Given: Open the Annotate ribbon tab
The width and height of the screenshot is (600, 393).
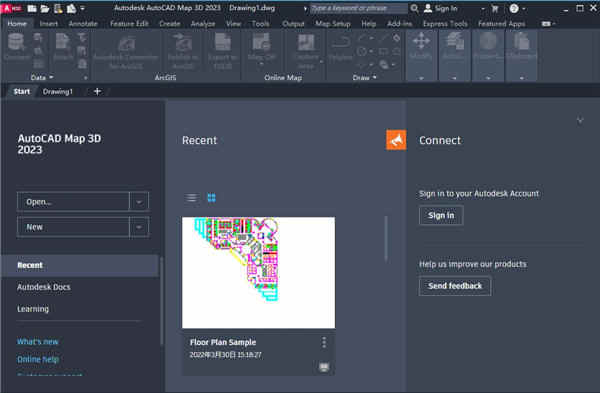Looking at the screenshot, I should point(83,24).
